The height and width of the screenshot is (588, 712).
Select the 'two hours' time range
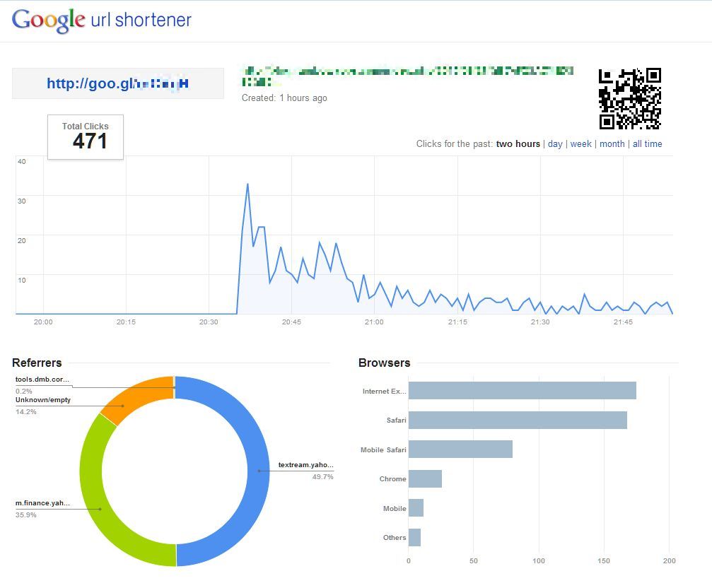(x=518, y=144)
